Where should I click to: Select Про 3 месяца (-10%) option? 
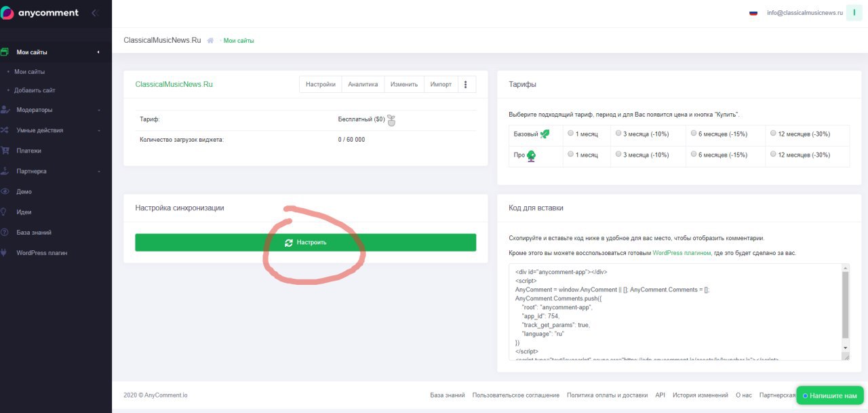[x=618, y=154]
